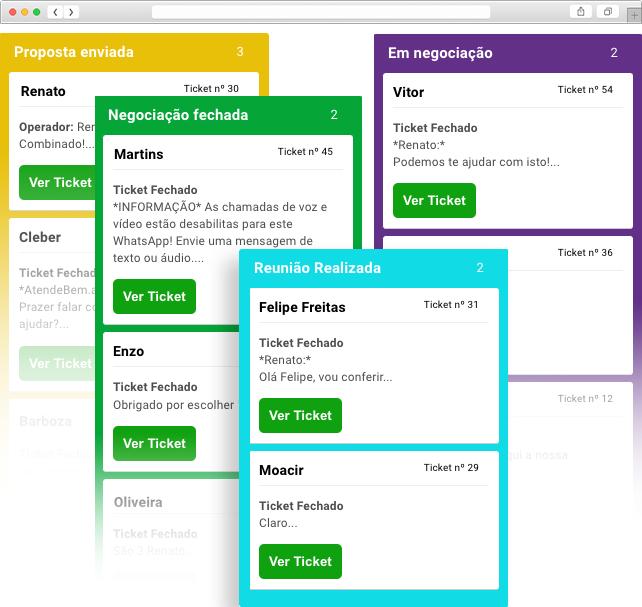Select the Em negociação column header

tap(508, 53)
